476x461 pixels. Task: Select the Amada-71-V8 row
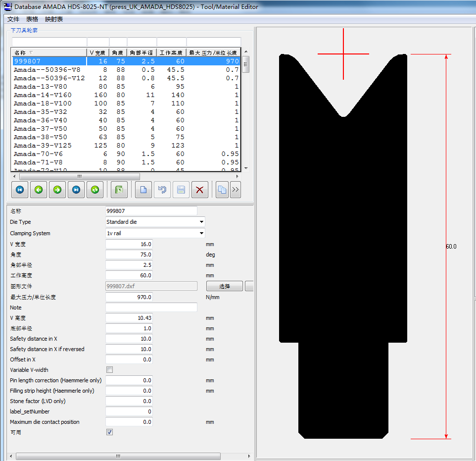(x=126, y=162)
